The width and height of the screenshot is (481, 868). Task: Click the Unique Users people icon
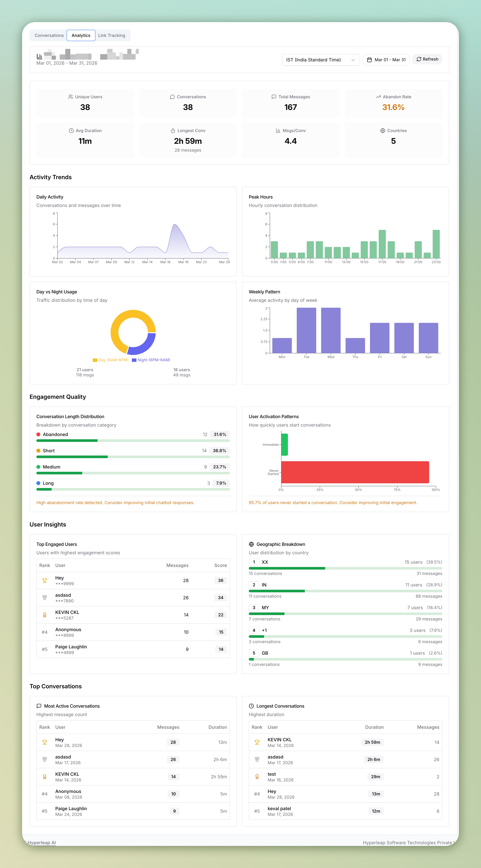coord(70,97)
